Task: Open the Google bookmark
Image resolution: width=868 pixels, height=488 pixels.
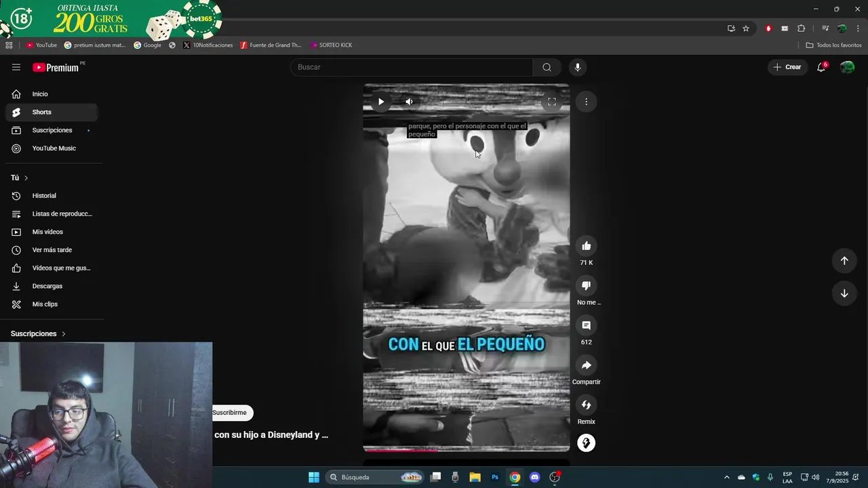Action: coord(147,45)
